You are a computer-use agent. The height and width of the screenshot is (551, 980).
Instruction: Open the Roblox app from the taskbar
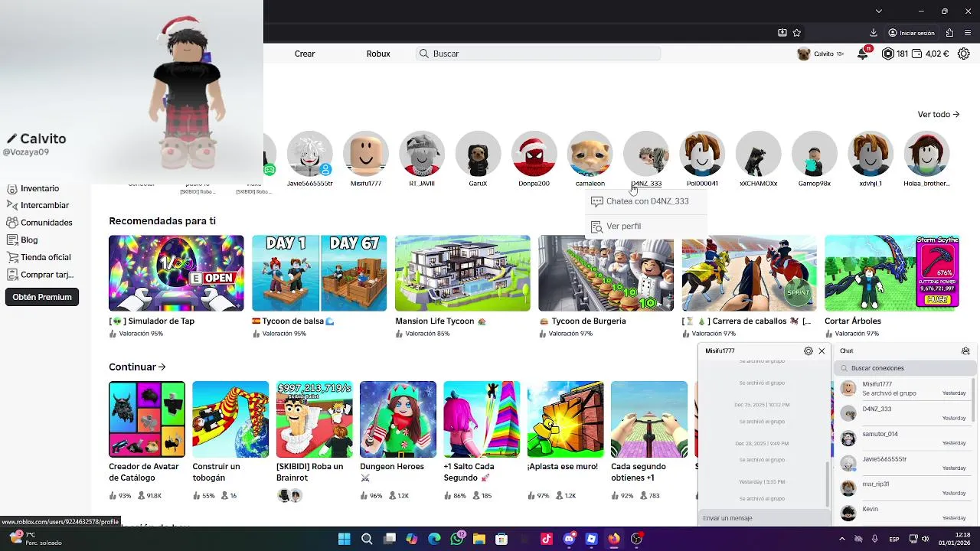591,539
